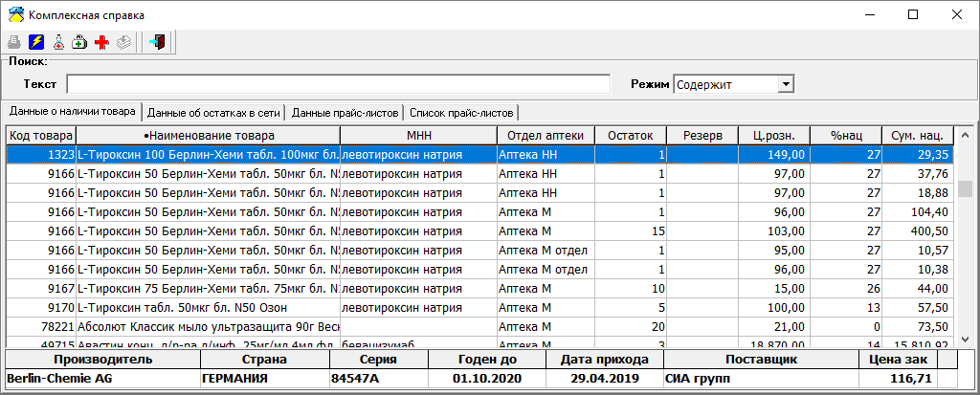Select L-Тироксин 75 Берлин-Хеми row

coord(480,289)
